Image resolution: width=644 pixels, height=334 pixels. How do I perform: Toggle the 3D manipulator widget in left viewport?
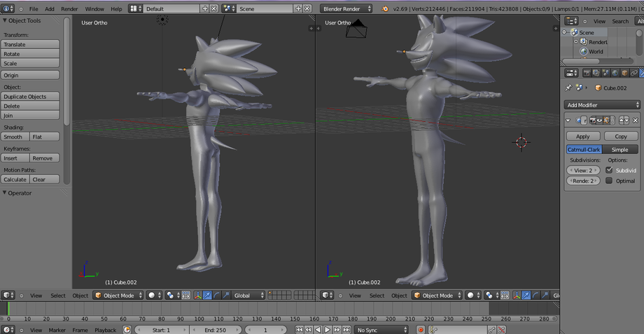197,295
